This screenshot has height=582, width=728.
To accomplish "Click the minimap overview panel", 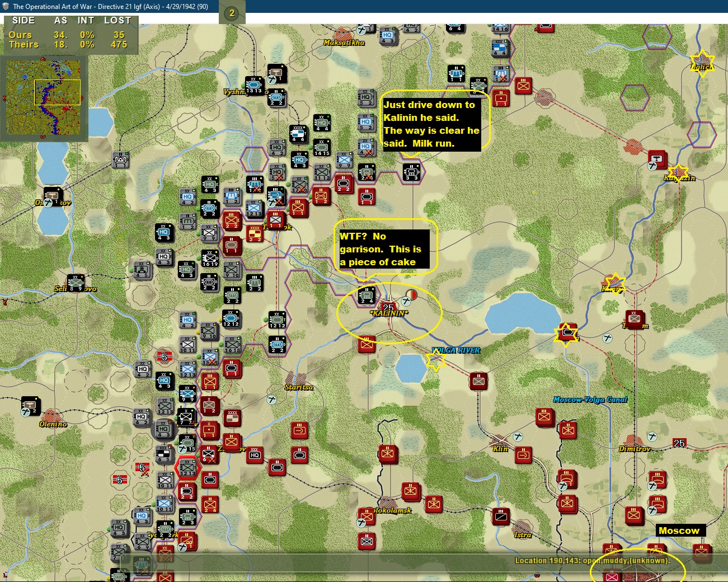I will pos(44,97).
